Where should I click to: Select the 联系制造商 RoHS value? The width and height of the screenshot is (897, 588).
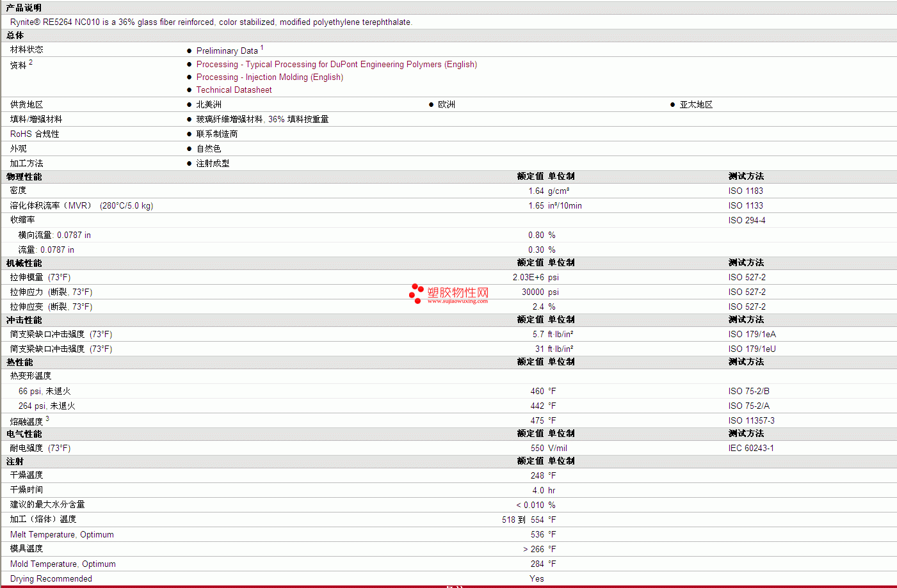point(217,134)
